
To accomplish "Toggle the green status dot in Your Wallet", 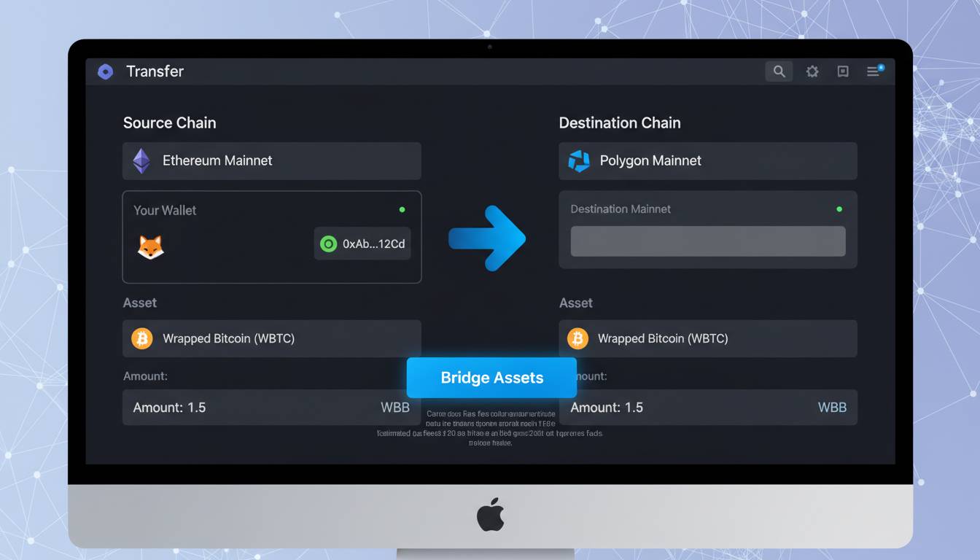I will pyautogui.click(x=402, y=210).
